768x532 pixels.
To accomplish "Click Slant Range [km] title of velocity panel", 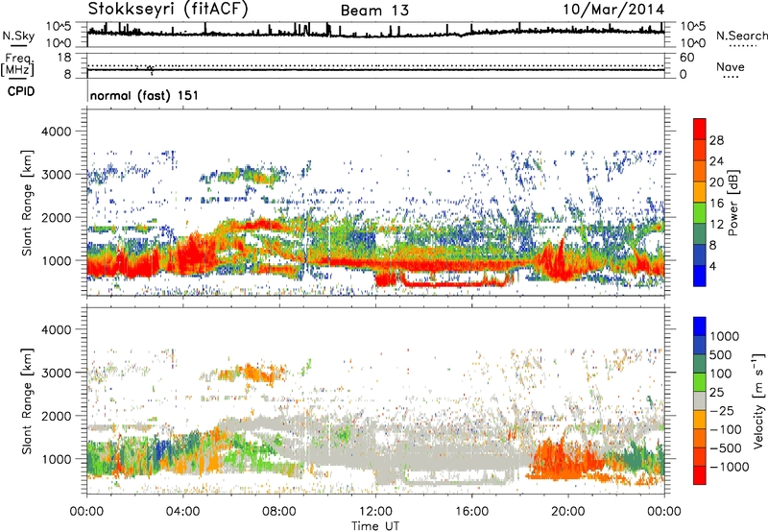I will pyautogui.click(x=27, y=400).
